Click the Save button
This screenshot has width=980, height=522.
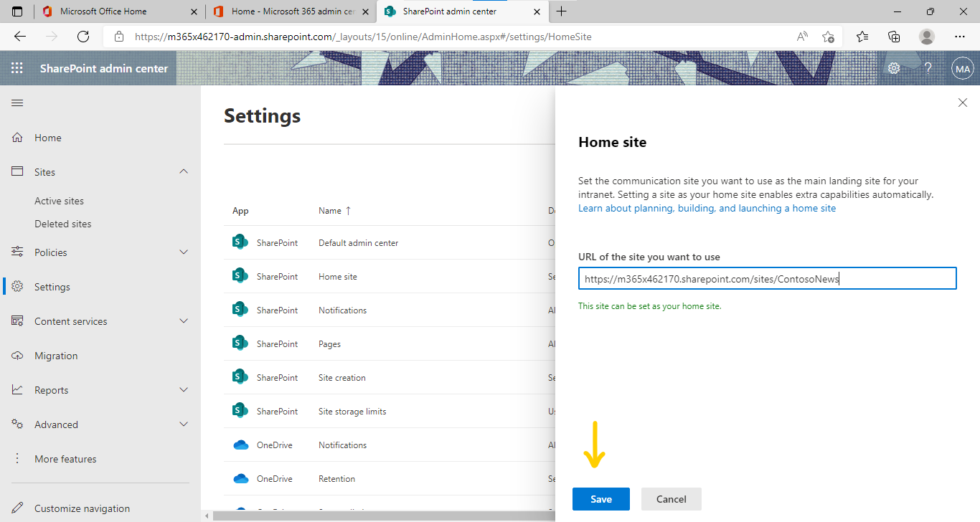[601, 499]
